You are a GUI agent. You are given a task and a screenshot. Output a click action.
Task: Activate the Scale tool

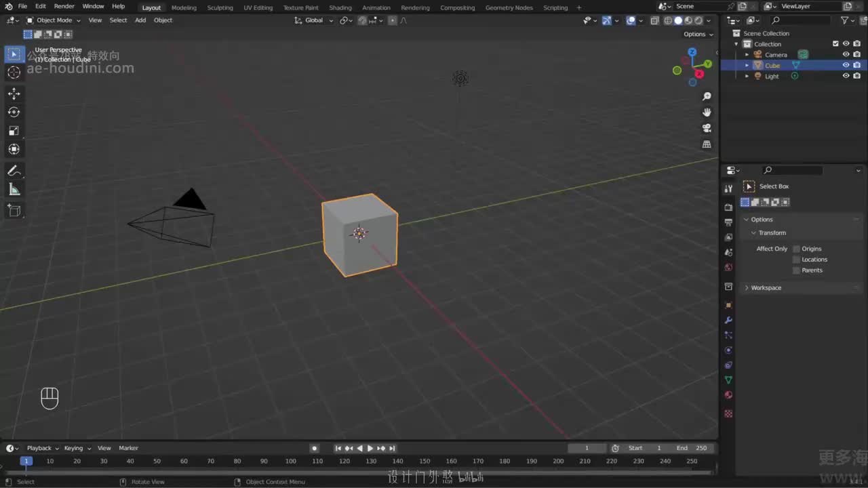pos(14,130)
